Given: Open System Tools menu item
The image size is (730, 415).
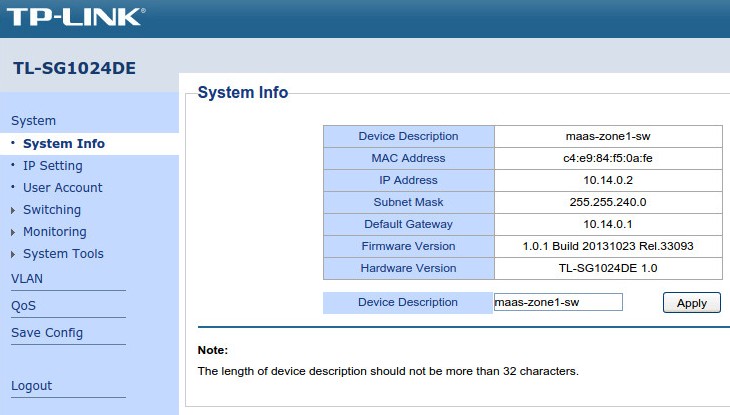Looking at the screenshot, I should (x=63, y=254).
